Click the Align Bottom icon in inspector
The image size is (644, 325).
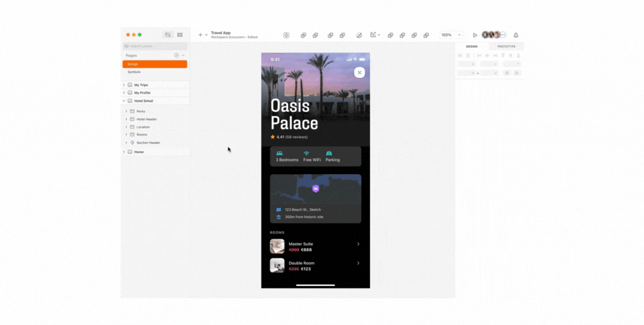(518, 55)
